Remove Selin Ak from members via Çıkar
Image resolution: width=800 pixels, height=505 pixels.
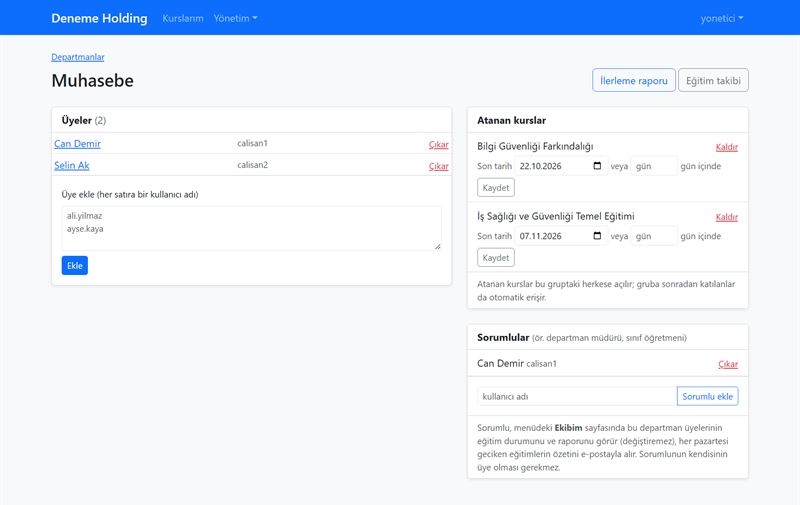pos(438,166)
